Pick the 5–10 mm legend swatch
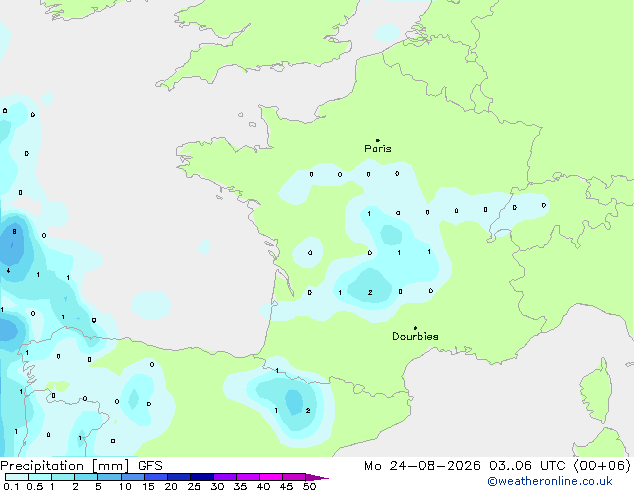Viewport: 634px width, 490px height. 109,477
